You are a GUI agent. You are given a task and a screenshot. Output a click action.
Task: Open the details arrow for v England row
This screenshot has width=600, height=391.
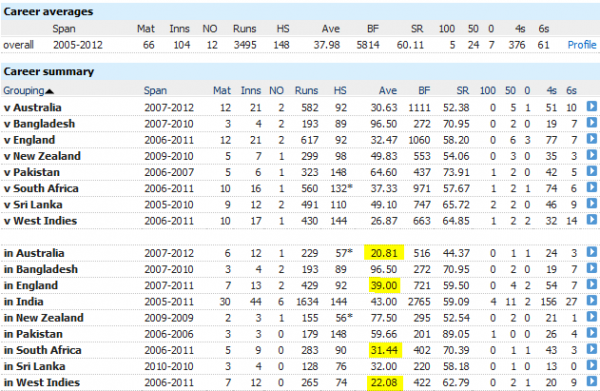tap(592, 138)
